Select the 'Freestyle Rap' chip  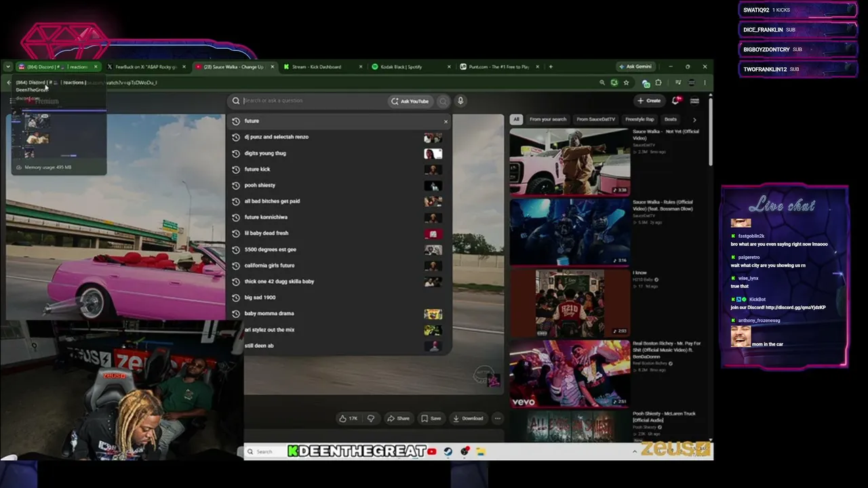pos(640,119)
